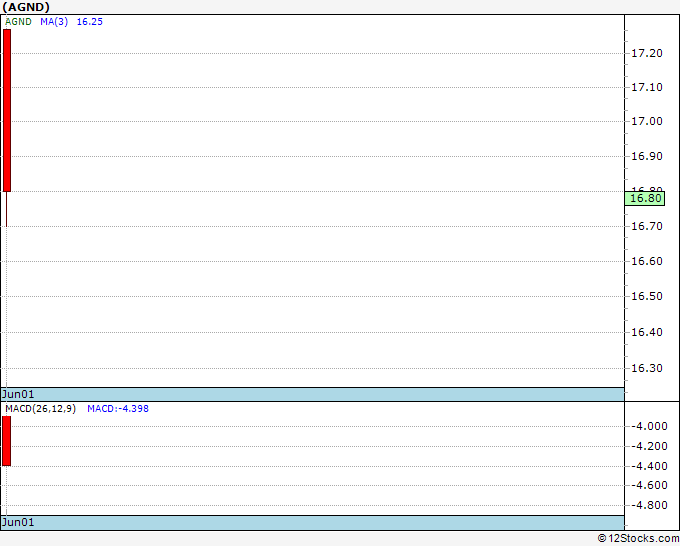This screenshot has width=680, height=546.
Task: Click the candlestick's lower wick
Action: 7,209
